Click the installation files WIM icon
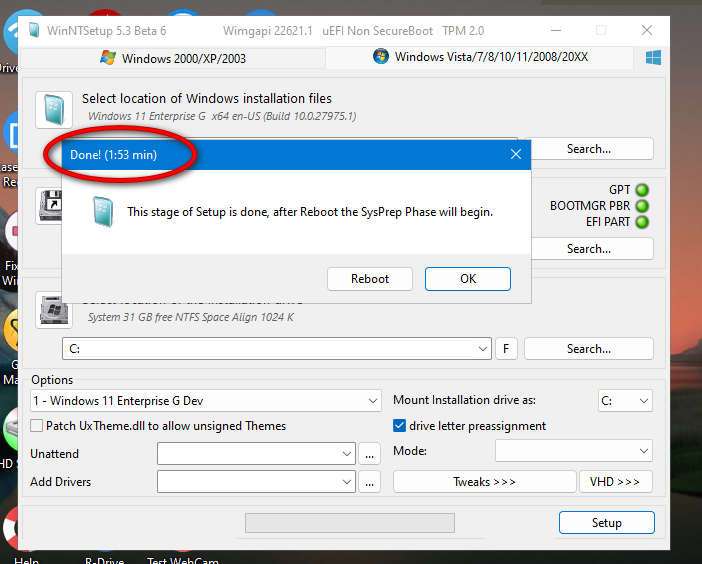The height and width of the screenshot is (564, 702). pyautogui.click(x=54, y=110)
